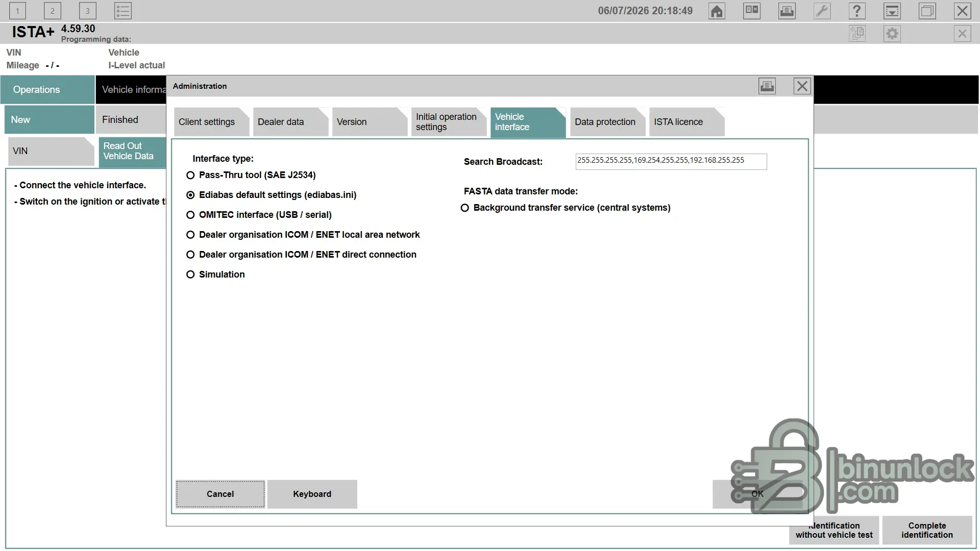The width and height of the screenshot is (980, 551).
Task: Confirm settings with the OK button
Action: click(x=757, y=494)
